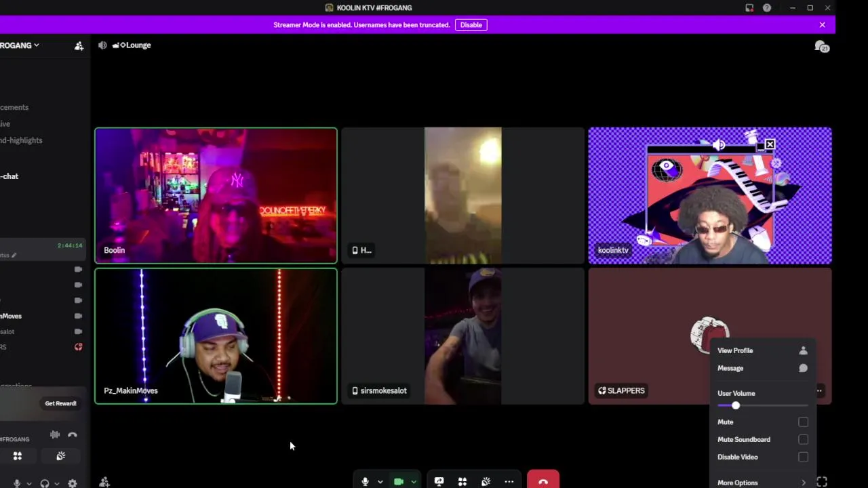Open the cements channel in sidebar
The image size is (868, 488).
(14, 107)
